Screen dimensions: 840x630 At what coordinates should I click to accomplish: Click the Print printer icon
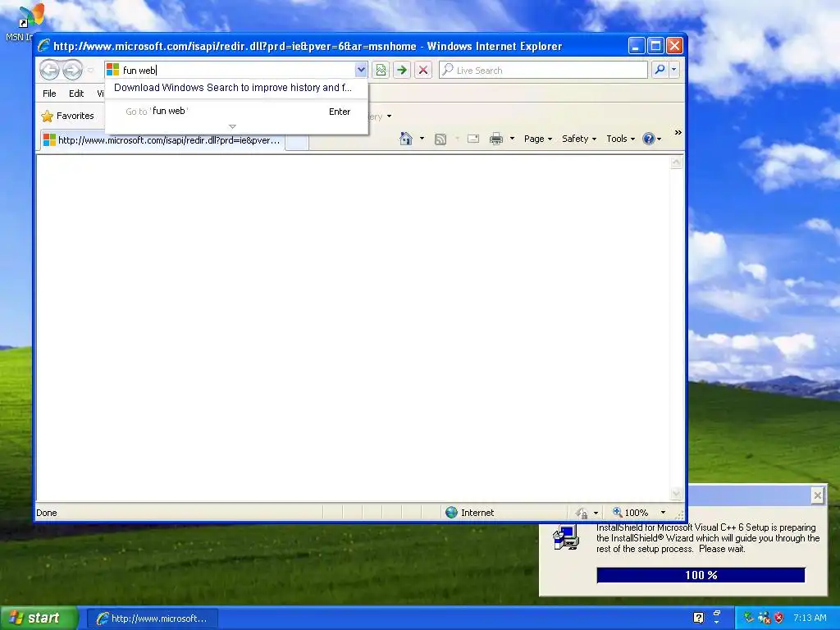(x=496, y=139)
